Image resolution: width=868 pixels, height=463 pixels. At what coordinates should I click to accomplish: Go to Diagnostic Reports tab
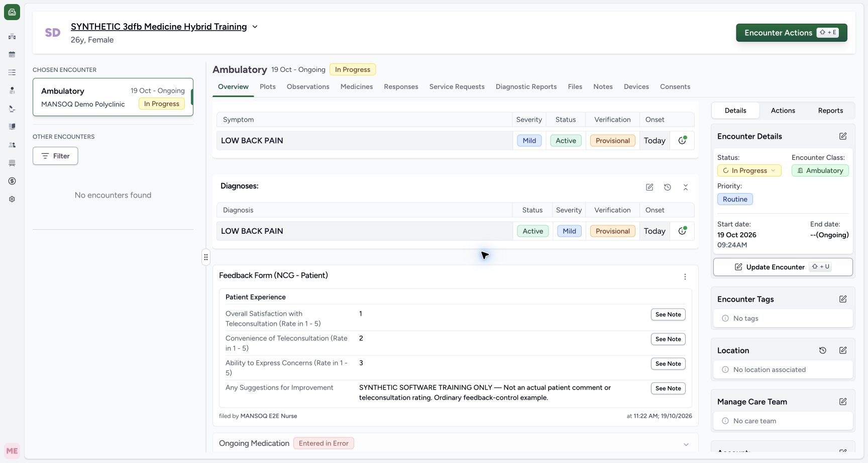point(526,86)
